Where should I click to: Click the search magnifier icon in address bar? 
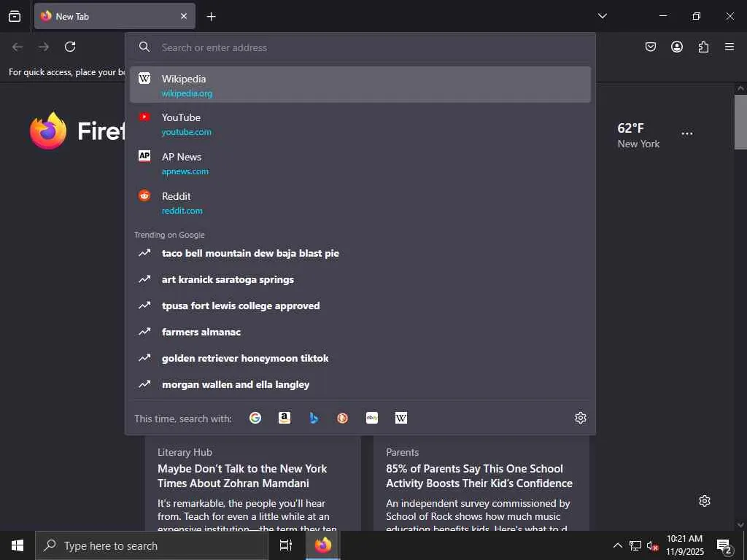[144, 47]
